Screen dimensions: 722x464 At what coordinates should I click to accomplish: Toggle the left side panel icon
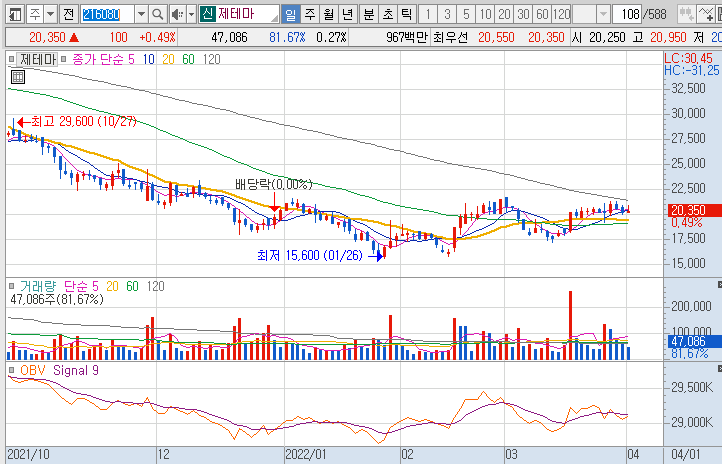point(15,15)
